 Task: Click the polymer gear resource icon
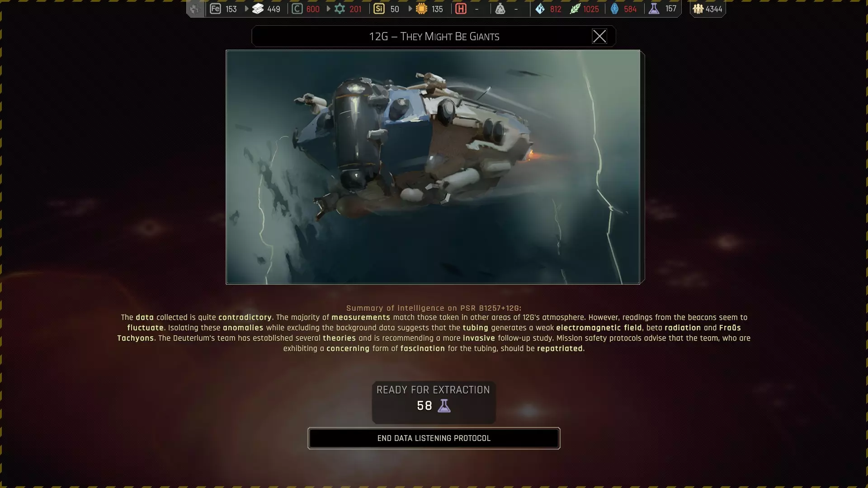point(340,9)
